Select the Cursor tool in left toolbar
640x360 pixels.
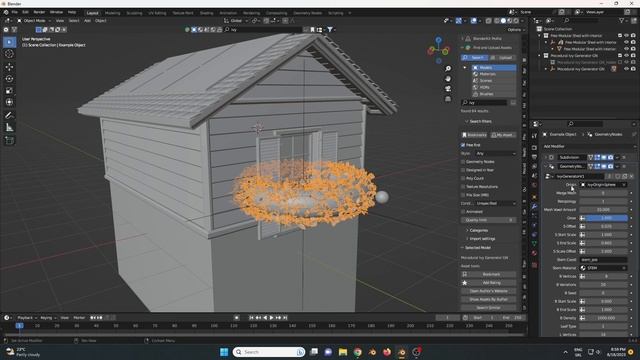tap(9, 54)
